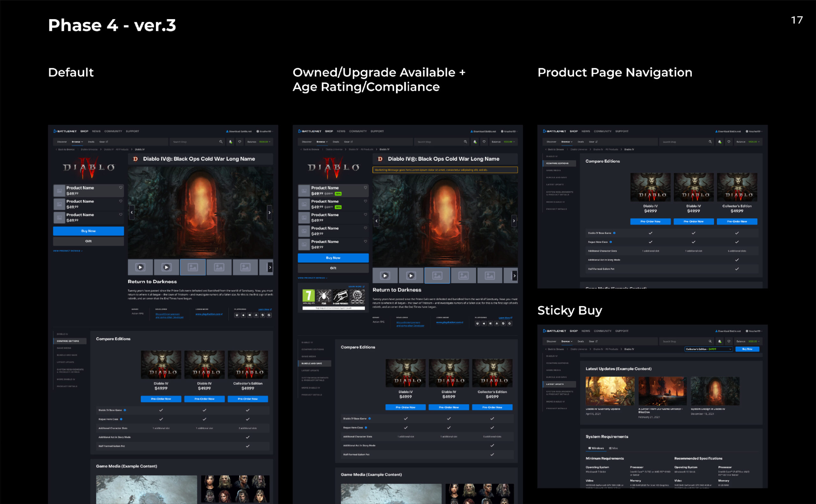Screen dimensions: 816x504
Task: Click Back to Browse in Sticky Buy mockup
Action: (555, 349)
